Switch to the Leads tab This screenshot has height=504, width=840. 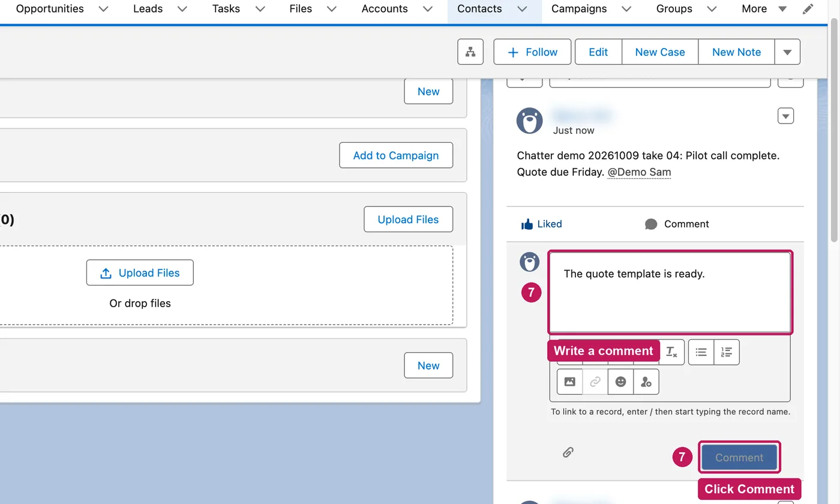[x=148, y=9]
